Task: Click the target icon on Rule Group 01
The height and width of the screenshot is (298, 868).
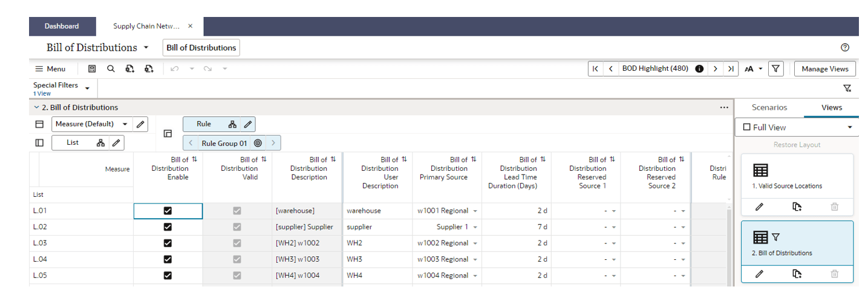Action: coord(258,144)
